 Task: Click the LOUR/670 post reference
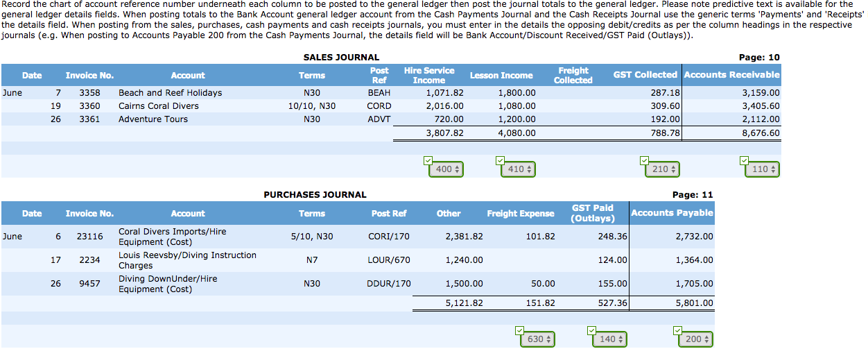pos(389,260)
